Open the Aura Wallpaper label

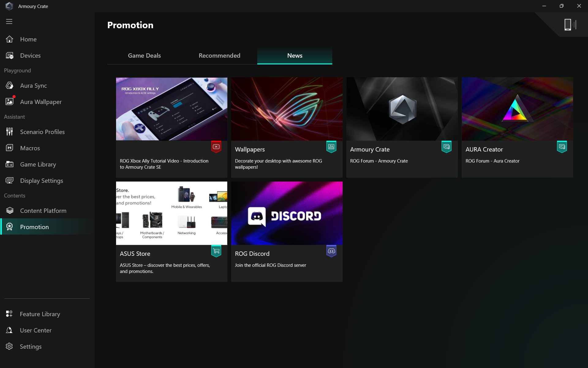pos(41,102)
